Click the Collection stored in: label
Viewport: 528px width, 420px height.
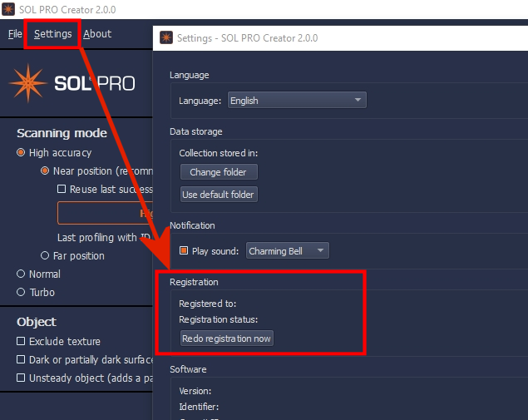pyautogui.click(x=218, y=153)
